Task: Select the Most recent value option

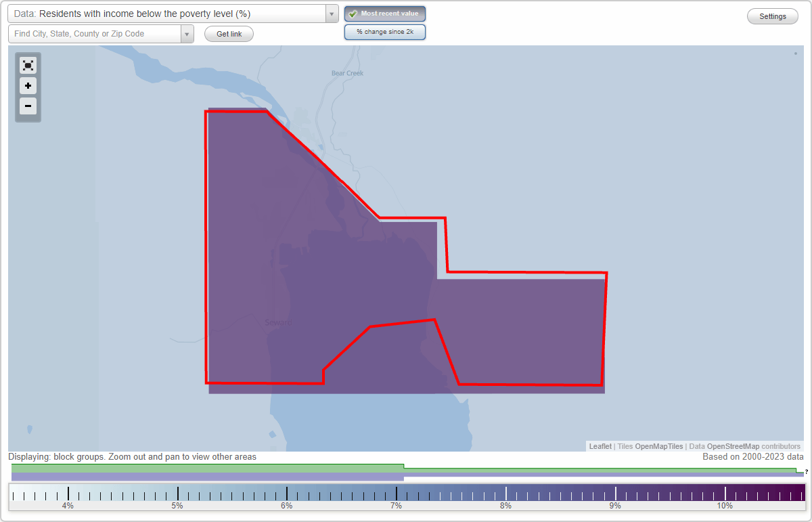Action: 385,14
